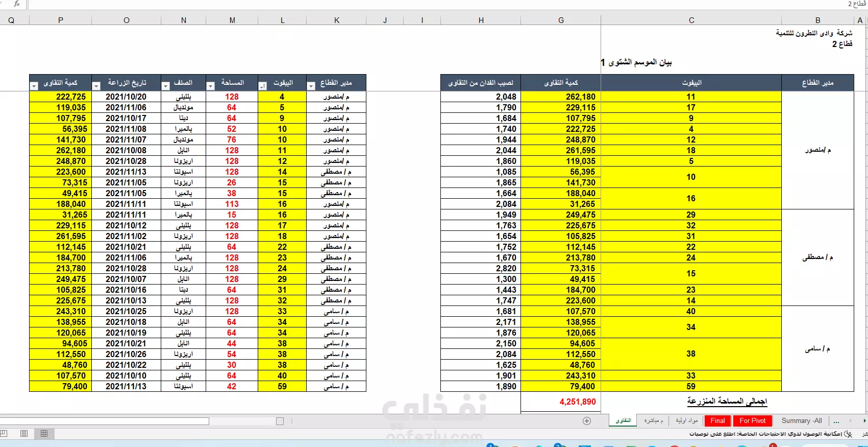The height and width of the screenshot is (447, 868).
Task: Show more sheets via ellipsis button
Action: point(836,421)
